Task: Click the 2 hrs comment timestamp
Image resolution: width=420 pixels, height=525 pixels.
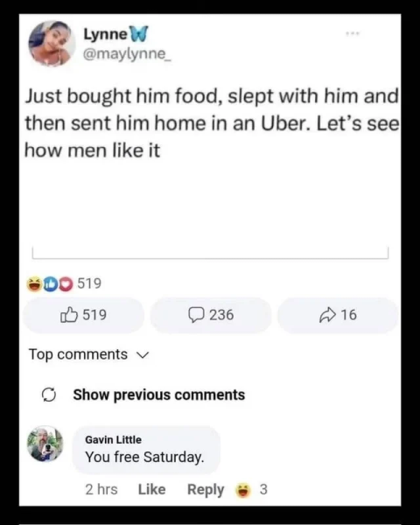Action: 101,490
